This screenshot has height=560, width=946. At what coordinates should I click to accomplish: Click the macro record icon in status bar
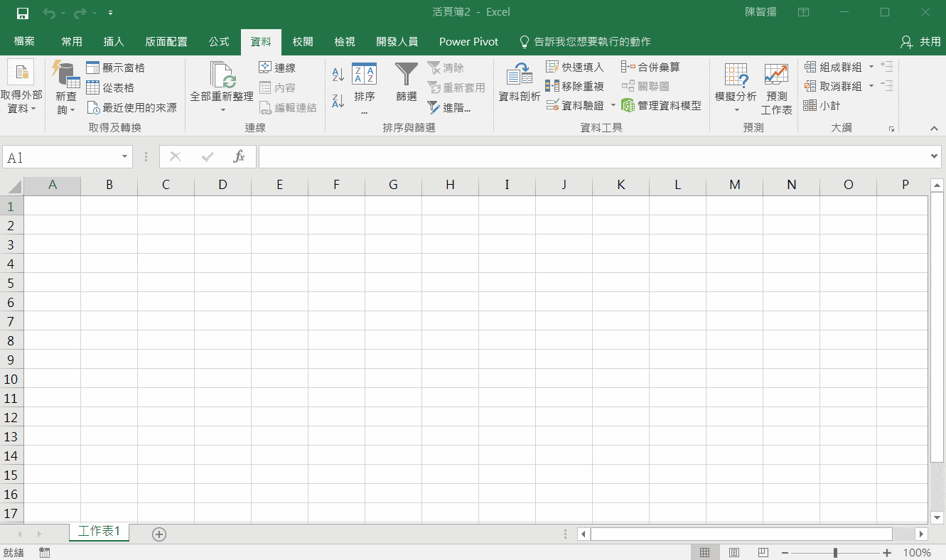point(44,552)
